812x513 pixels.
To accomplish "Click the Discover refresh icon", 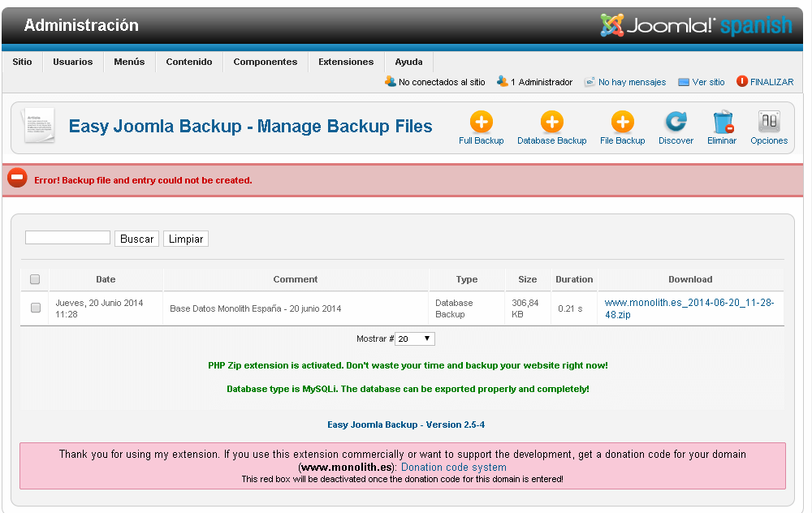I will pyautogui.click(x=676, y=123).
